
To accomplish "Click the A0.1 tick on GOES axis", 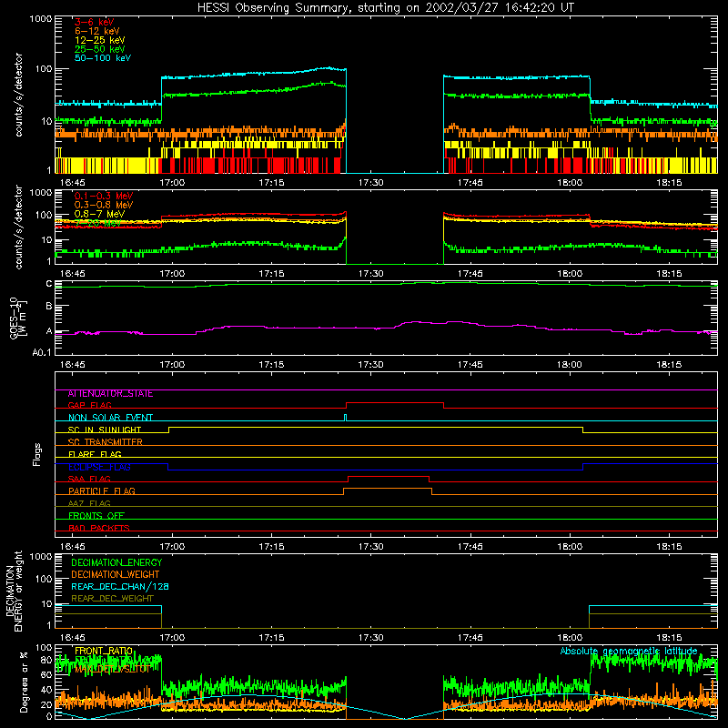I will coord(42,352).
